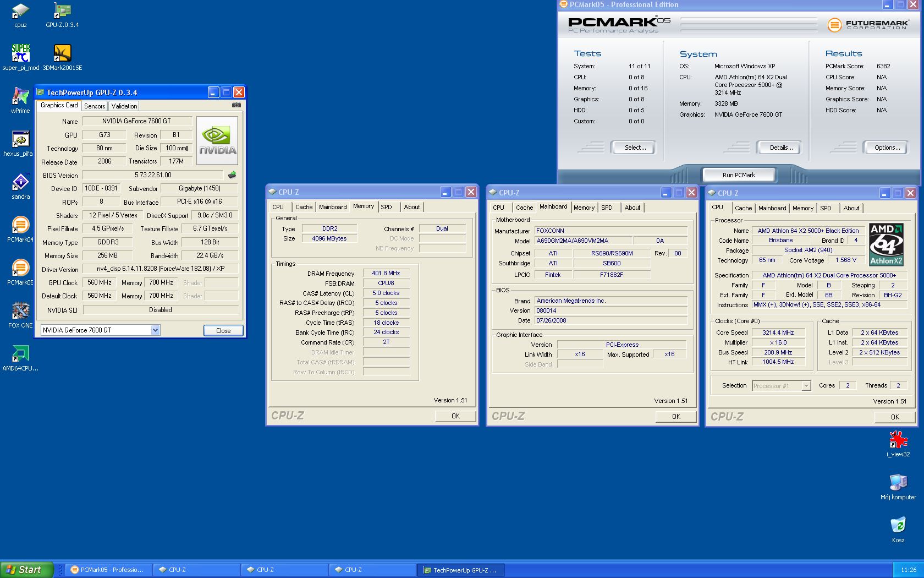Screen dimensions: 924x578
Task: Click the HT Link value 1004.5 MHz
Action: pyautogui.click(x=778, y=362)
